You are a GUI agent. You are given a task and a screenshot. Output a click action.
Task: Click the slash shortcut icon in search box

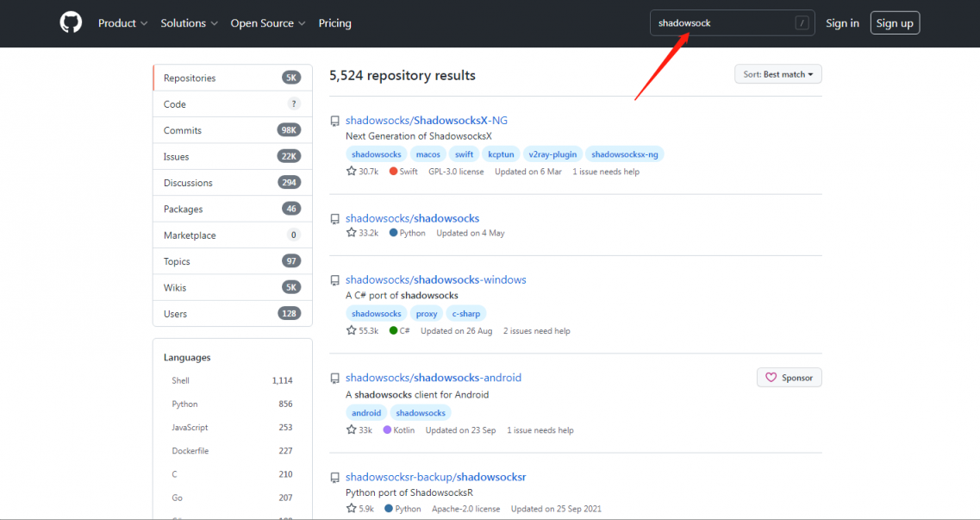pos(802,23)
